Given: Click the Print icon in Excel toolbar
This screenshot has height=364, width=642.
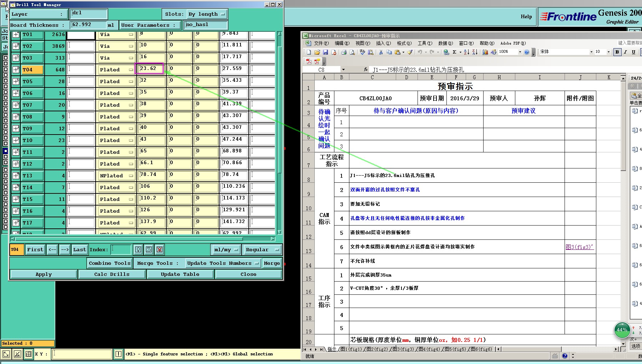Looking at the screenshot, I should tap(344, 52).
